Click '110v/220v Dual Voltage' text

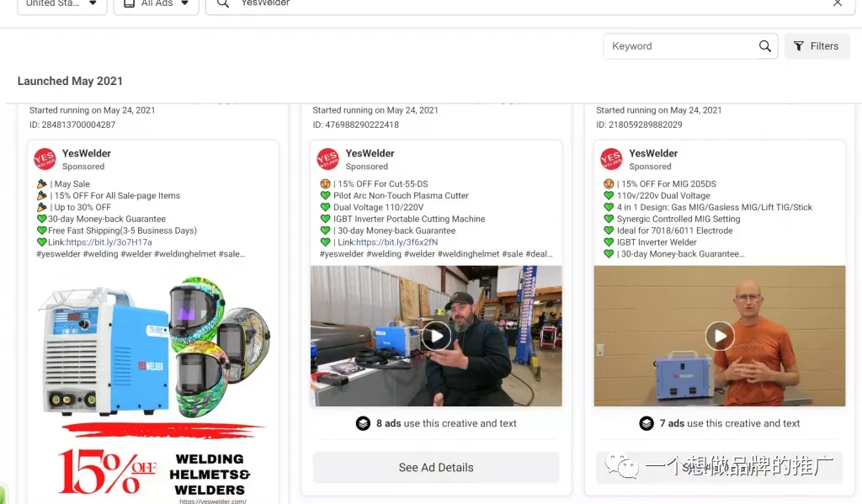tap(663, 196)
